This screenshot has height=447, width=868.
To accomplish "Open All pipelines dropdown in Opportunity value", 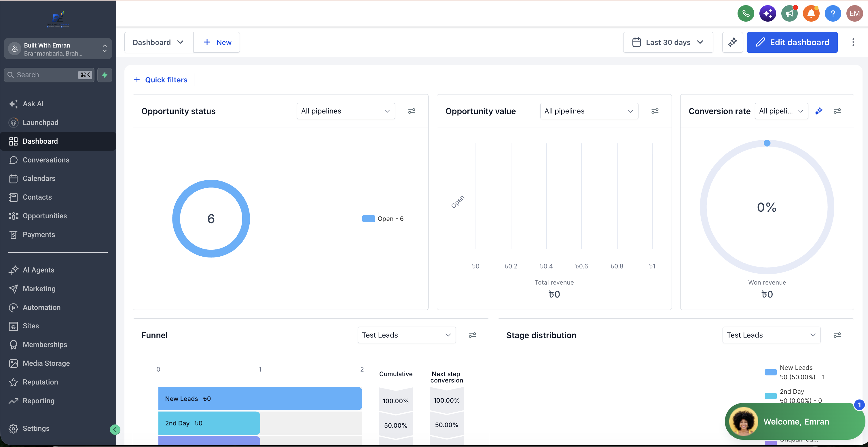I will (x=589, y=111).
